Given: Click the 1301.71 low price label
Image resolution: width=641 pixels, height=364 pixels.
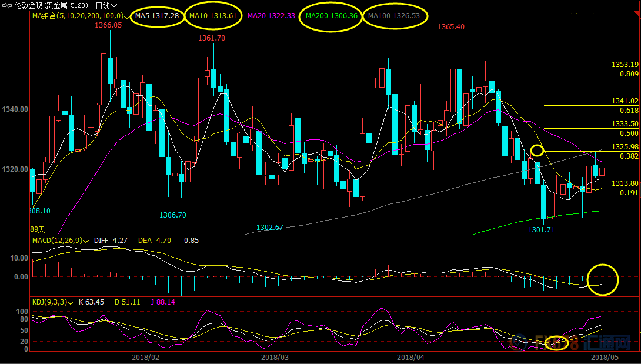Looking at the screenshot, I should point(541,230).
